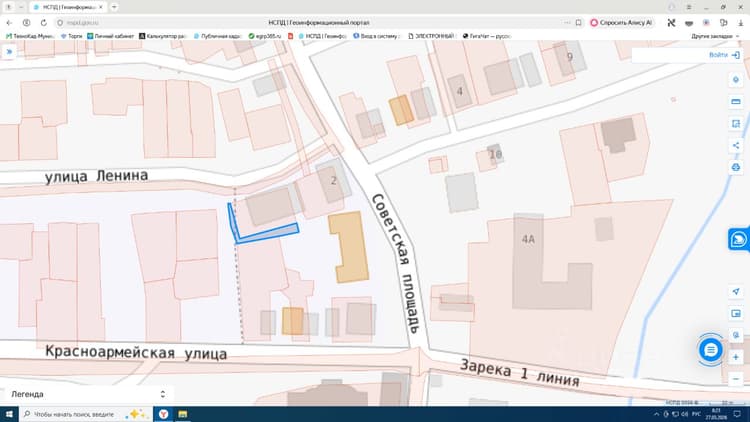Screen dimensions: 750x422
Task: Click the share map icon
Action: [736, 145]
